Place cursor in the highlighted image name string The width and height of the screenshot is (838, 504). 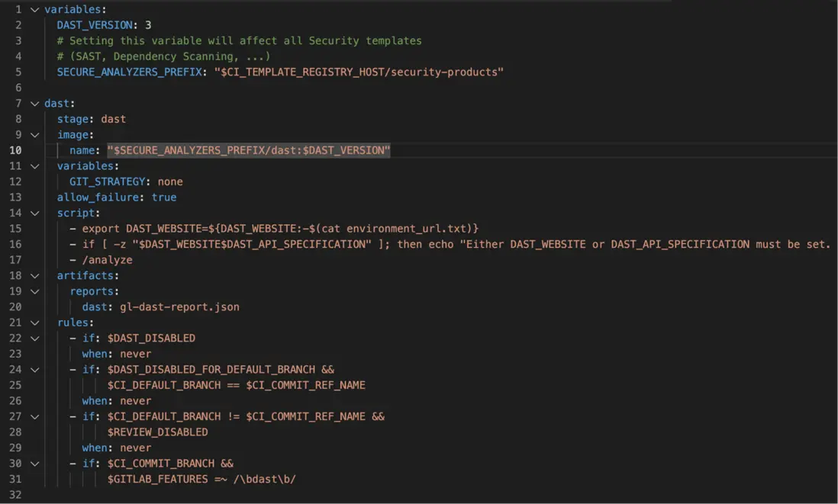click(249, 150)
